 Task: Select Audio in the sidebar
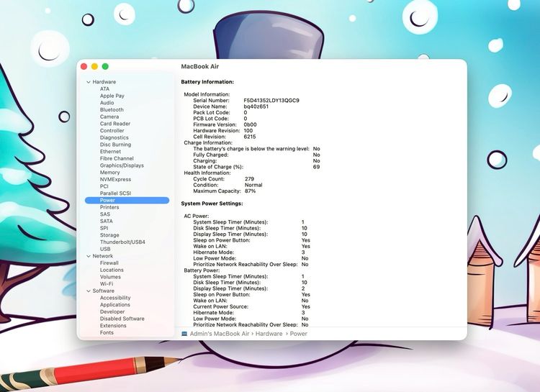pyautogui.click(x=107, y=103)
